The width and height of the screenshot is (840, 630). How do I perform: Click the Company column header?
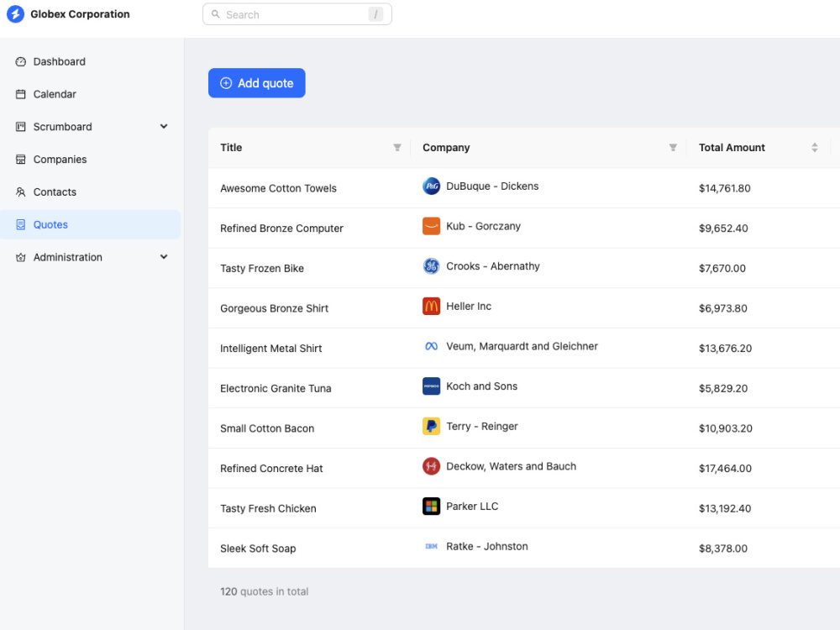[x=548, y=148]
